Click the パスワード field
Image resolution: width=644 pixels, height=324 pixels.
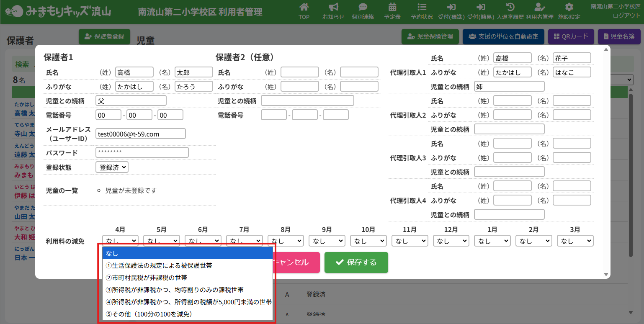pos(142,152)
